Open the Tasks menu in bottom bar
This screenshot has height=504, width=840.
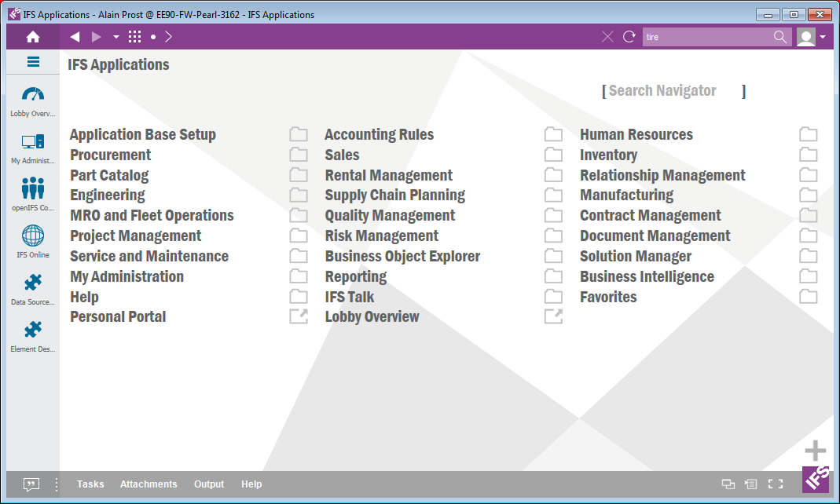pyautogui.click(x=90, y=484)
